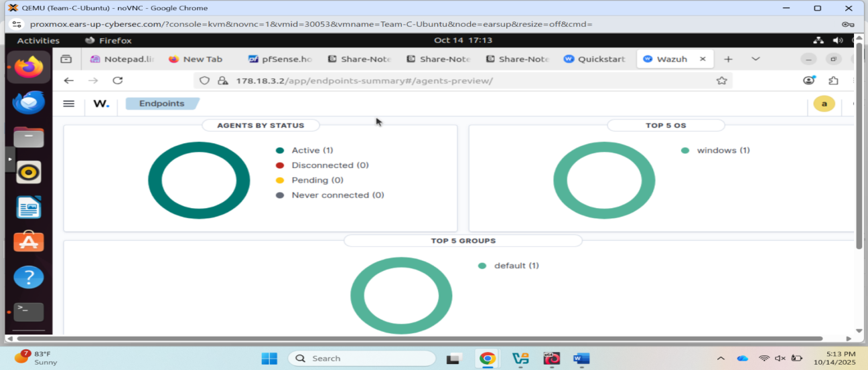This screenshot has height=370, width=868.
Task: Click the Firefox forward arrow
Action: click(93, 80)
